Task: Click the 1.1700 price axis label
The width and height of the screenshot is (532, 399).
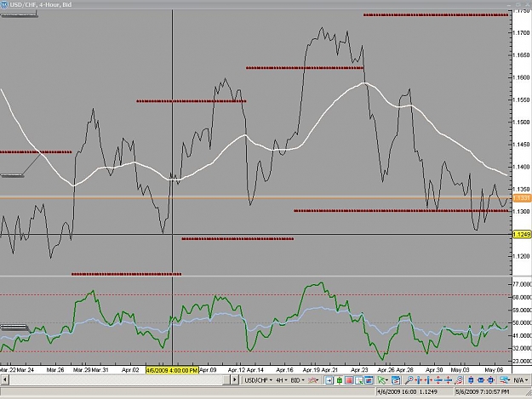Action: click(521, 33)
